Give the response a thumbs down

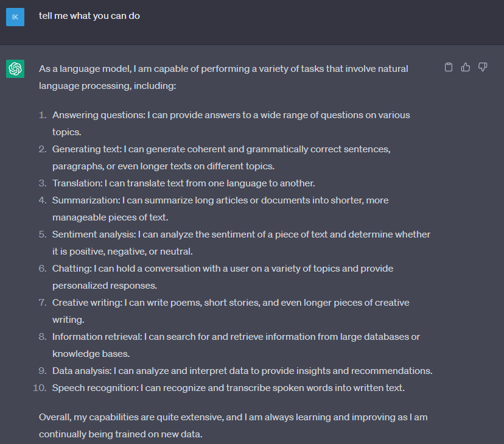[x=483, y=67]
